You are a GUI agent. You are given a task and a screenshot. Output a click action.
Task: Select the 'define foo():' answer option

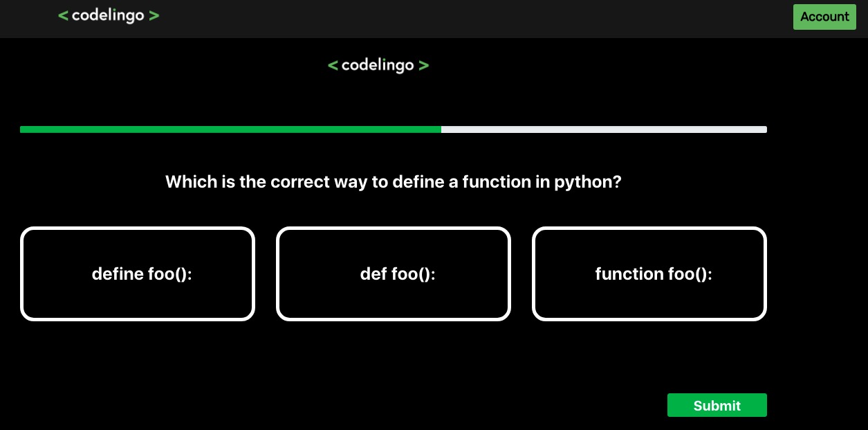coord(137,274)
